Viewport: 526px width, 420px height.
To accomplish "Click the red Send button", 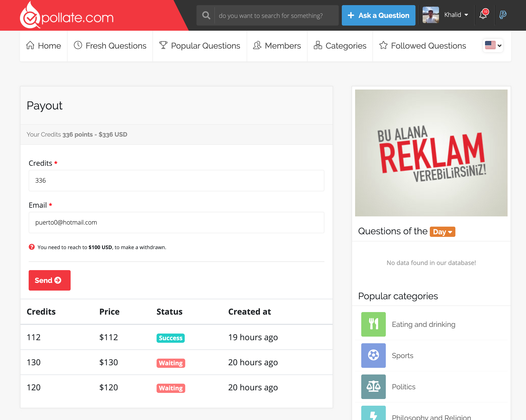I will [49, 280].
